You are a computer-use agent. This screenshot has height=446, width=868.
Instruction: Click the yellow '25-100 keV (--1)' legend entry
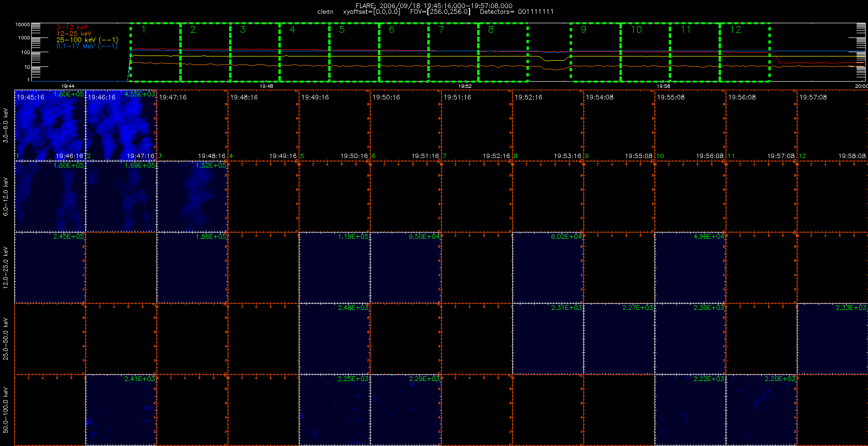click(x=87, y=40)
